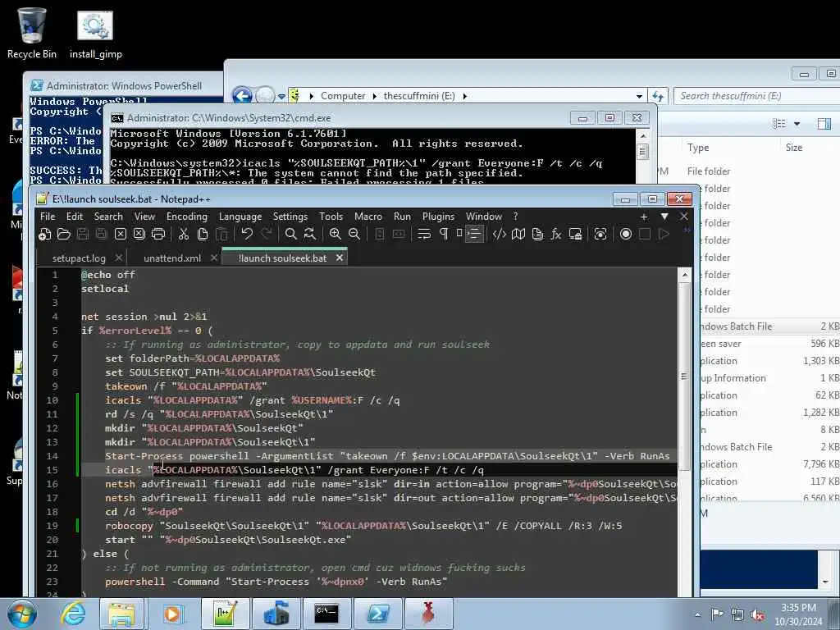840x630 pixels.
Task: Click the Save file toolbar icon
Action: (83, 234)
